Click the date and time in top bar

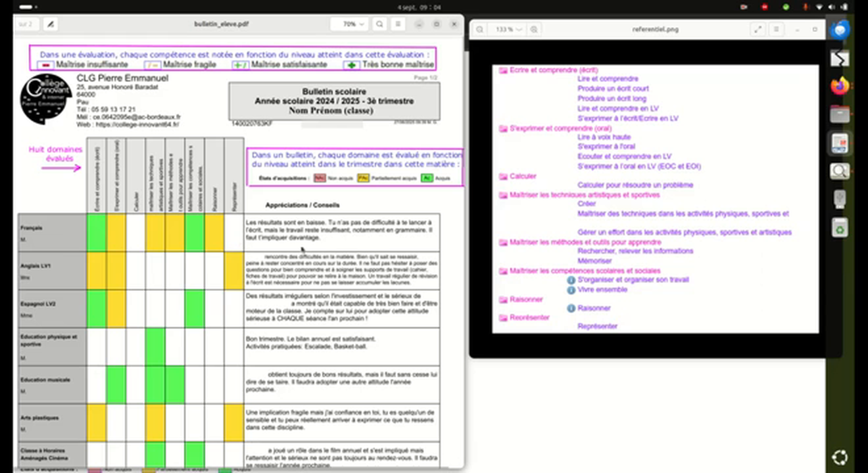(x=419, y=7)
